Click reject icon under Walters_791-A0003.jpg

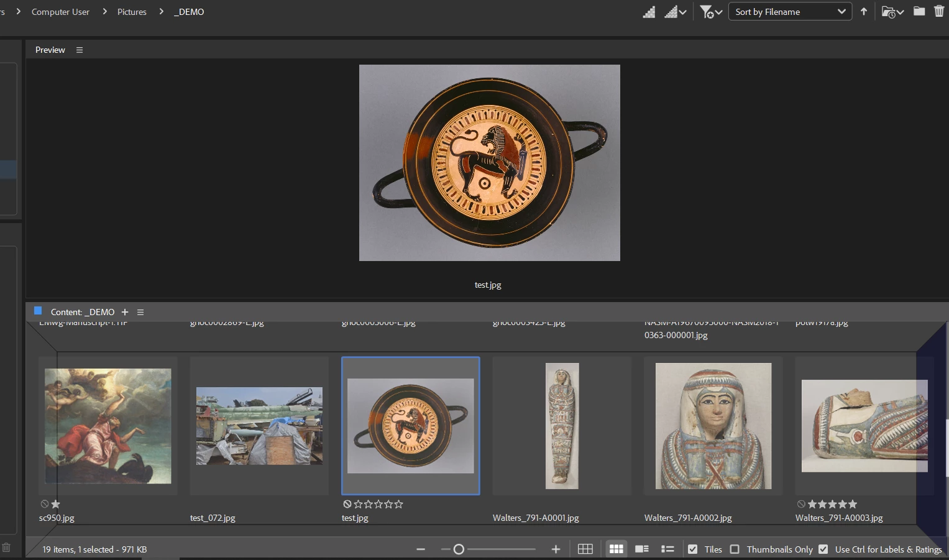coord(801,504)
